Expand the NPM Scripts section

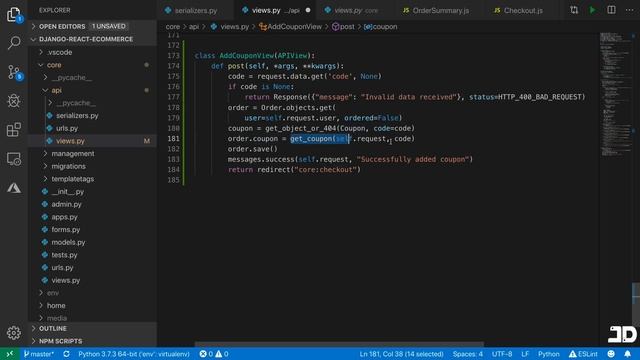(x=92, y=341)
